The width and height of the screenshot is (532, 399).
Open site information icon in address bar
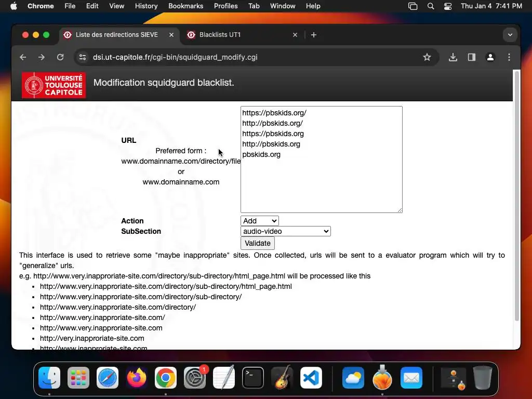click(83, 57)
